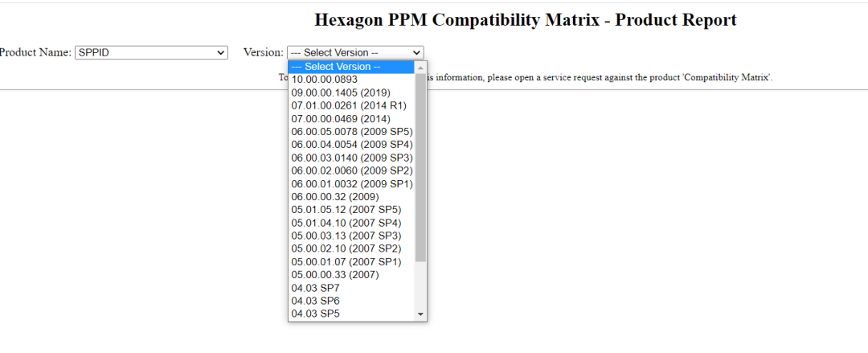Pick version 04.03 SP5
Viewport: 868px width, 353px height.
pyautogui.click(x=351, y=314)
